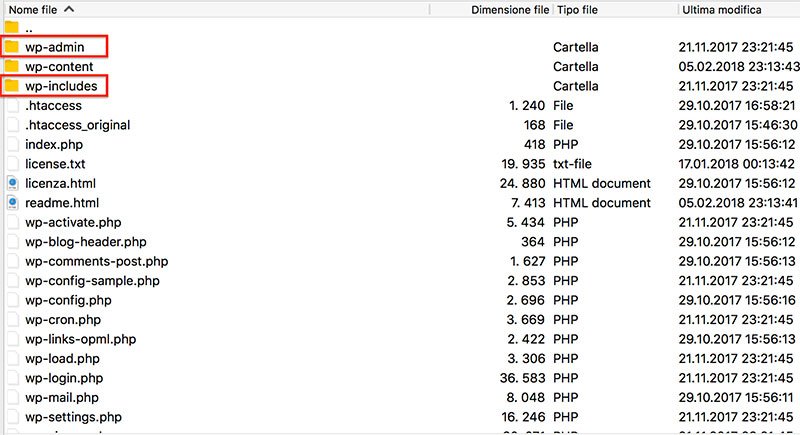Click the txt-file type of license.txt

572,164
